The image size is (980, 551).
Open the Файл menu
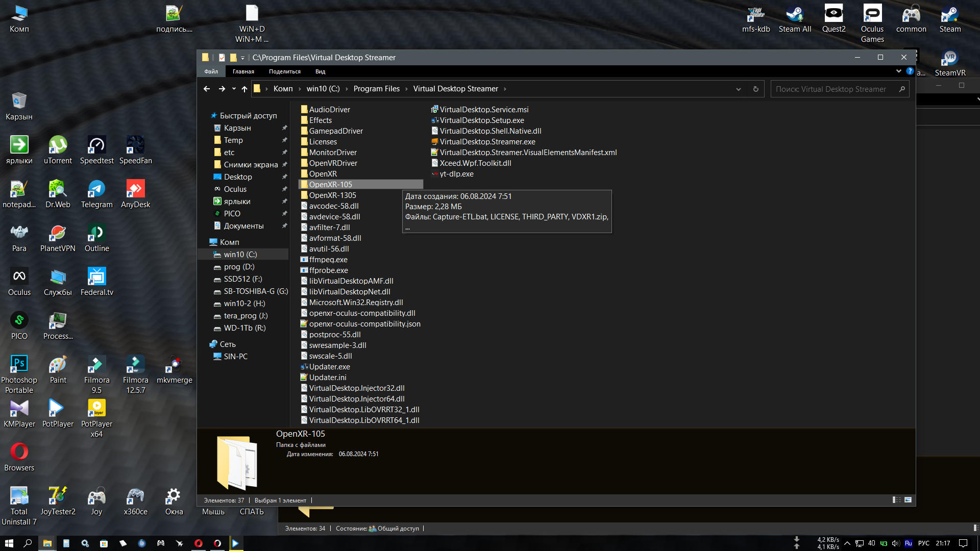211,71
